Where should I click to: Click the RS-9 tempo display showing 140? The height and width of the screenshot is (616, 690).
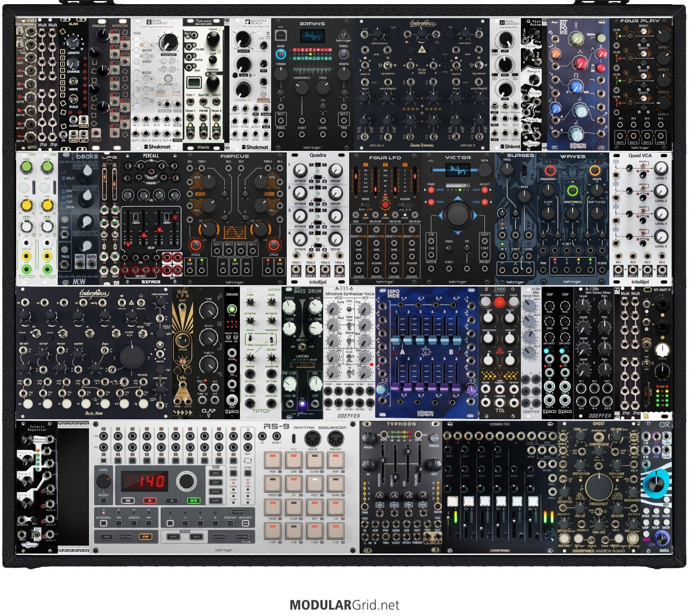(x=145, y=481)
